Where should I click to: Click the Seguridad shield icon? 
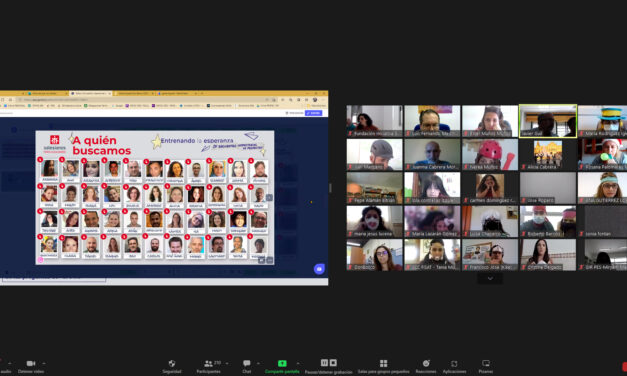tap(172, 363)
